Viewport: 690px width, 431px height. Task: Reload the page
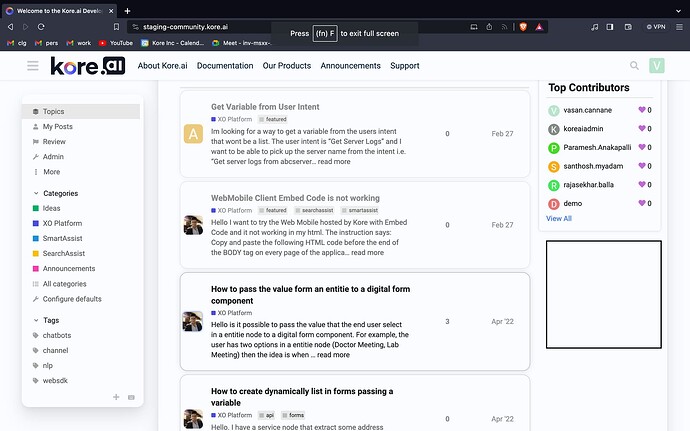tap(41, 27)
